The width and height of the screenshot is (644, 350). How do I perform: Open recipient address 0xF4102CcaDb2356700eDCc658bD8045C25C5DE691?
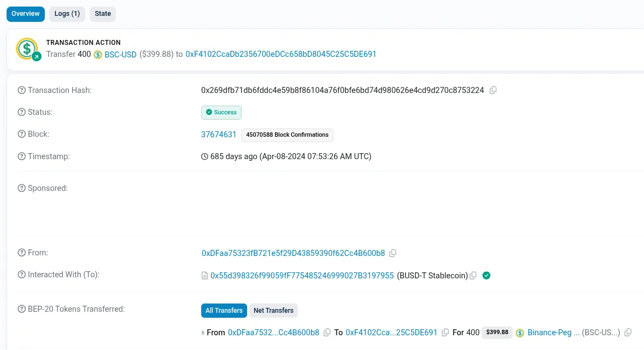281,54
